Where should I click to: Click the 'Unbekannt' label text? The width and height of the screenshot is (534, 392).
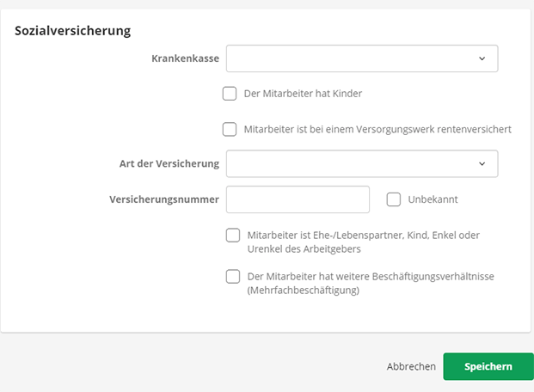pos(433,199)
